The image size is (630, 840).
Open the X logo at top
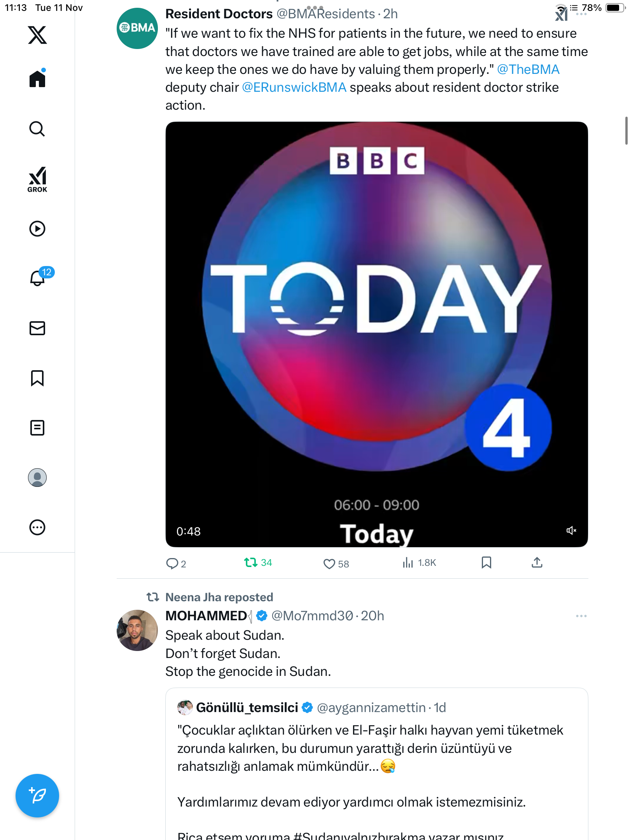point(37,35)
